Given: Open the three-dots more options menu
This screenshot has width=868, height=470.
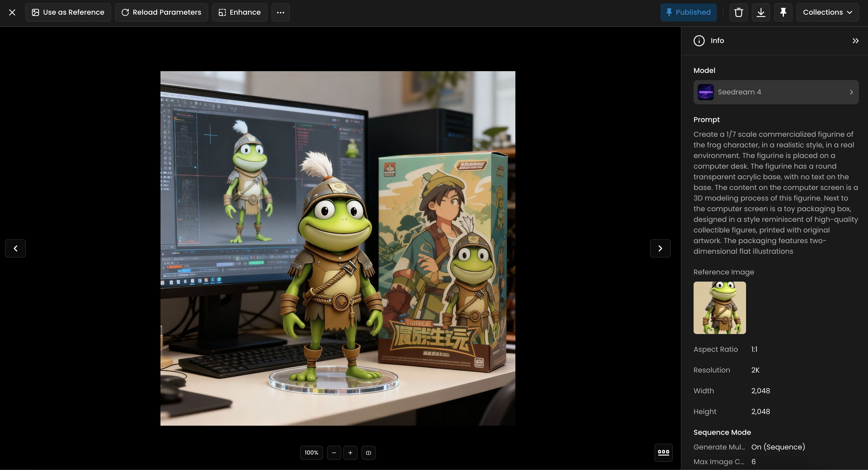Looking at the screenshot, I should 280,12.
